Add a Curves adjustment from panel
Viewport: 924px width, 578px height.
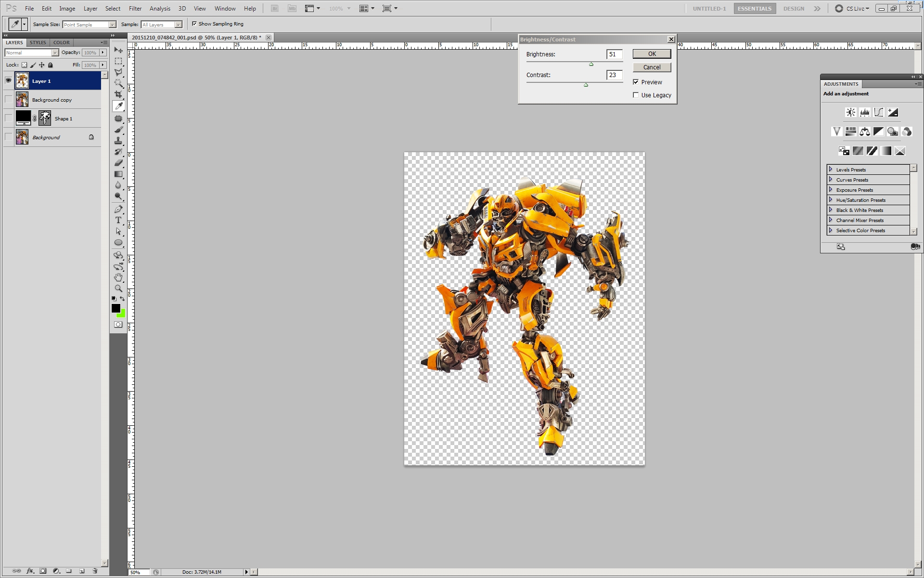879,112
